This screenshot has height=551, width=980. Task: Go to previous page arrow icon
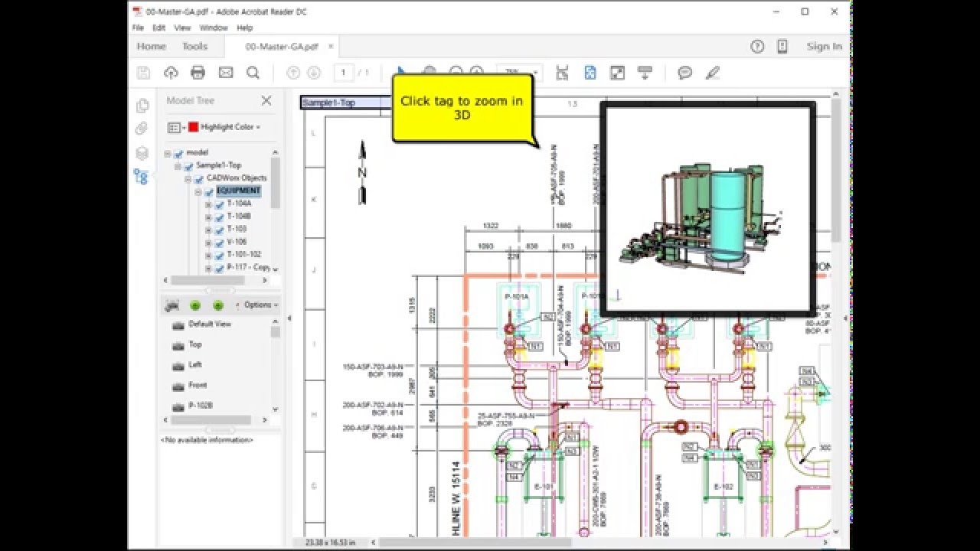293,73
